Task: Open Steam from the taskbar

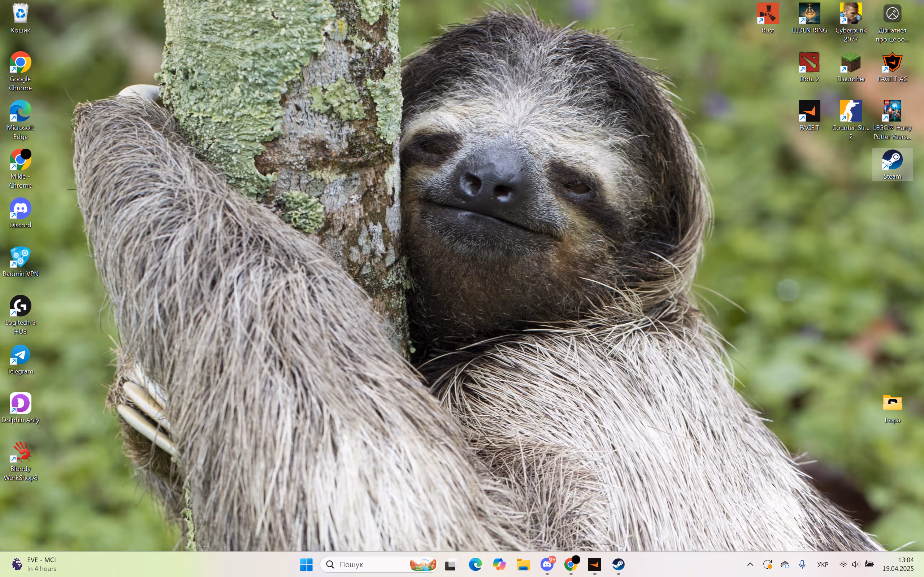Action: [618, 564]
